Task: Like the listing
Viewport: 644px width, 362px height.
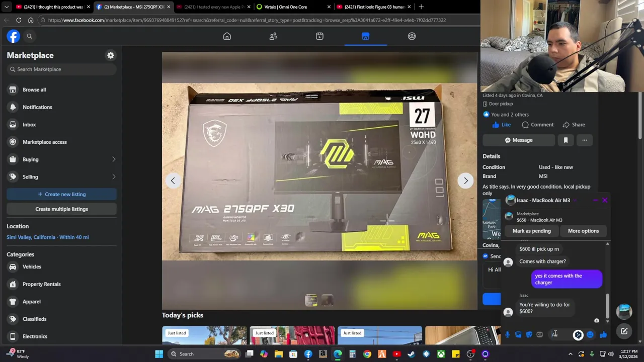Action: pyautogui.click(x=501, y=125)
